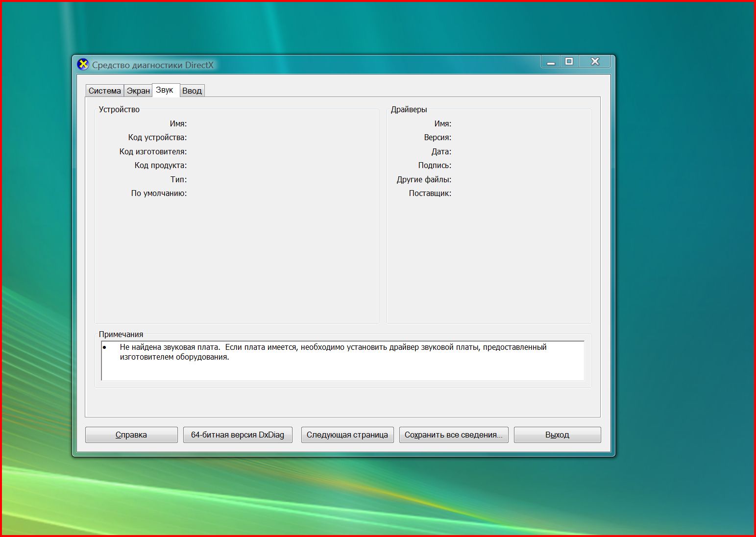Click the Код устройства label
The width and height of the screenshot is (756, 537).
coord(157,138)
